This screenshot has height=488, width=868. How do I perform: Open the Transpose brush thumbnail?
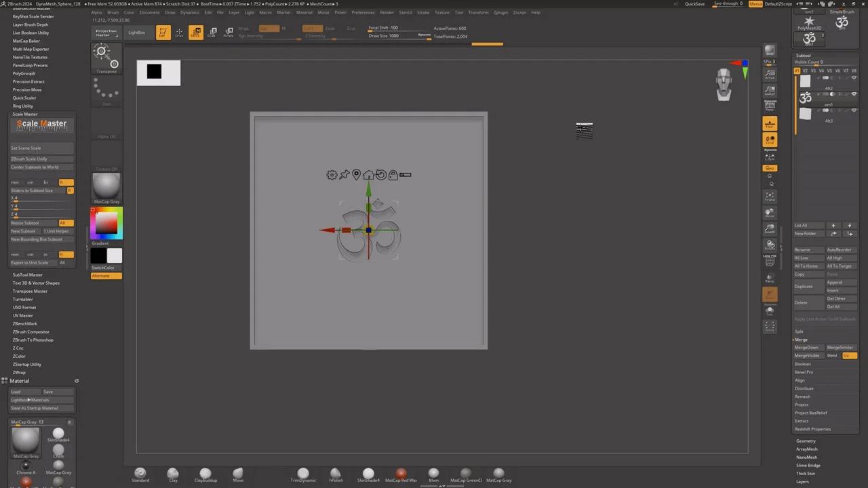tap(106, 58)
